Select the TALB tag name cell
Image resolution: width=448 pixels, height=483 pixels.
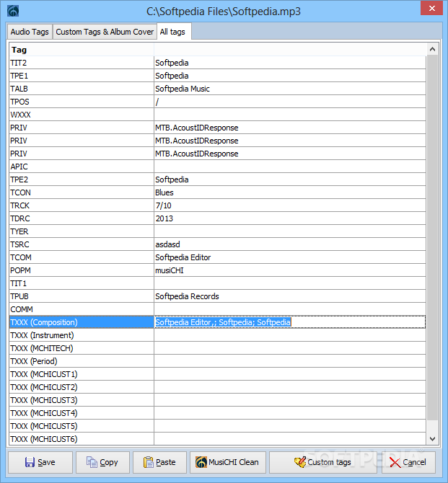click(x=82, y=89)
